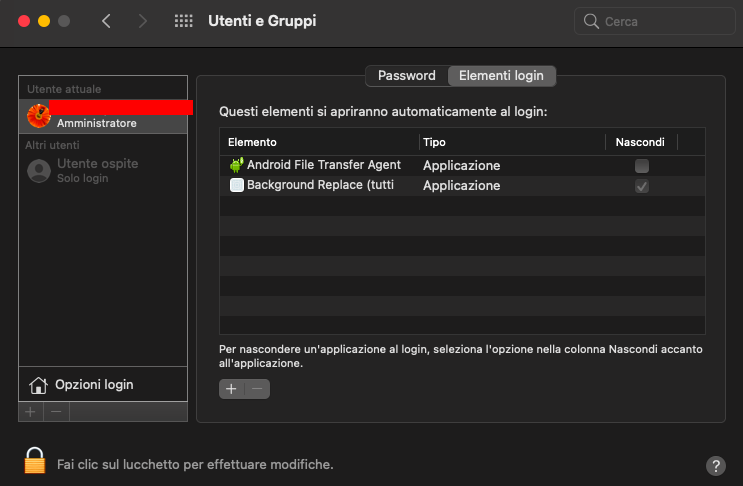743x486 pixels.
Task: Select the Elementi login tab
Action: point(501,76)
